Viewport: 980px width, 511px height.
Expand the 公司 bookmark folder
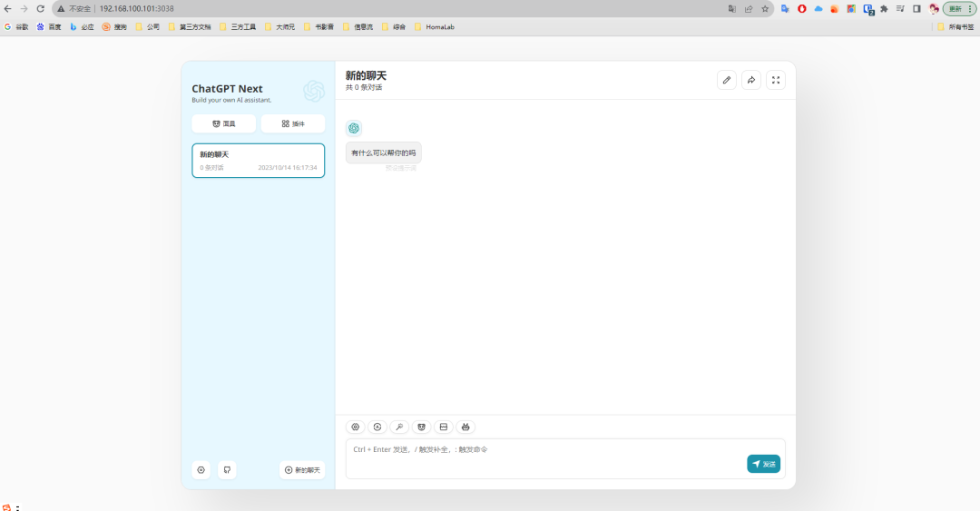coord(148,27)
